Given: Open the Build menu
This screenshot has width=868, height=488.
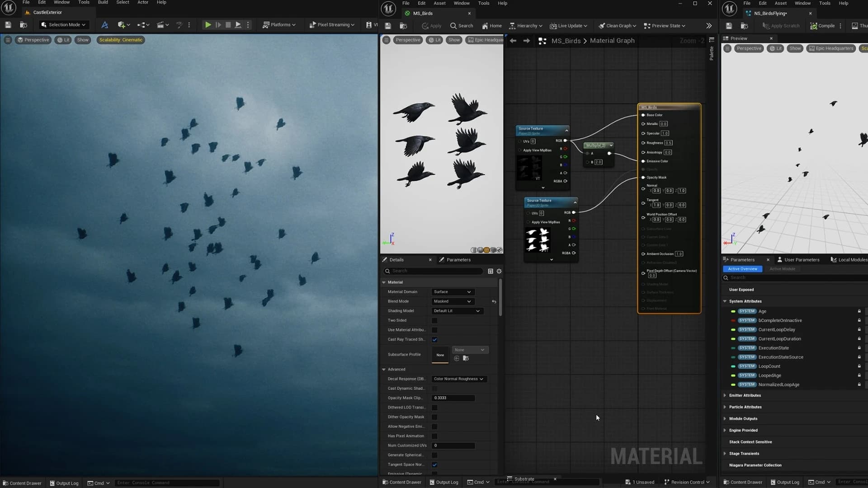Looking at the screenshot, I should [x=103, y=3].
